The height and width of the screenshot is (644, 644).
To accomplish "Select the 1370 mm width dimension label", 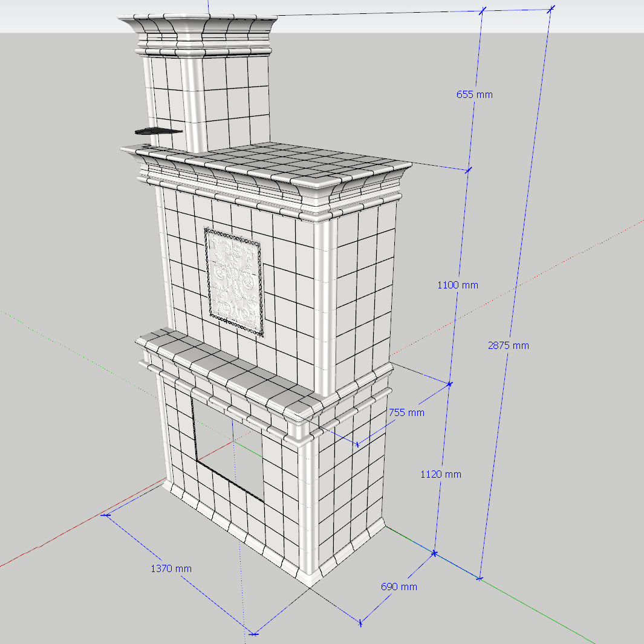I will (171, 568).
